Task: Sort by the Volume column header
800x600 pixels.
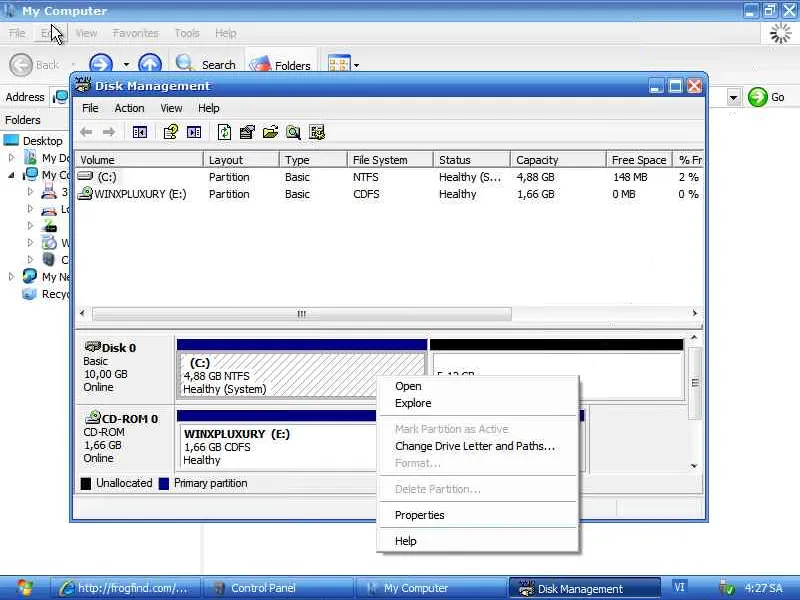Action: pos(139,160)
